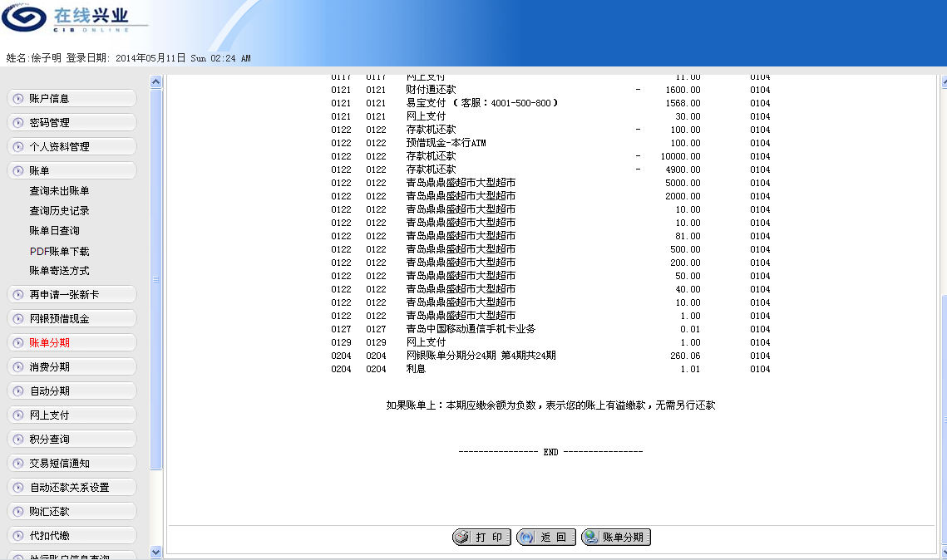The height and width of the screenshot is (560, 947).
Task: Open 交易短信通知 menu
Action: tap(72, 464)
